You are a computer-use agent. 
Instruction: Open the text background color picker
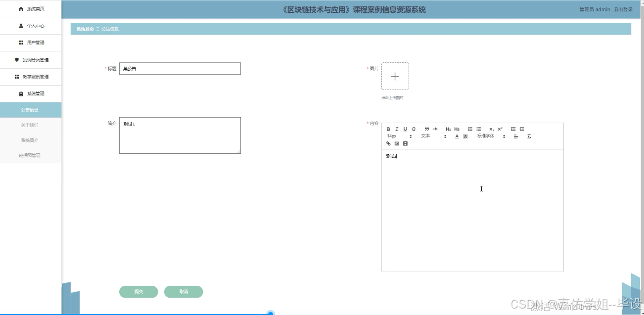point(465,136)
